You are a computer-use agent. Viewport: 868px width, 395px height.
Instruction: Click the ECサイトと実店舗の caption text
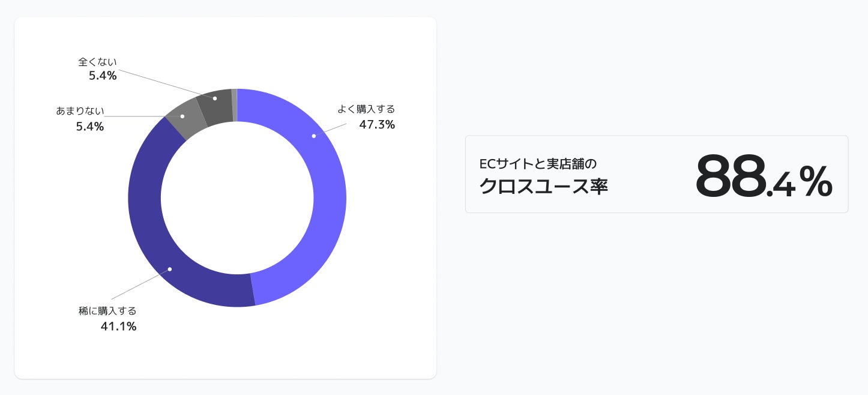coord(537,163)
